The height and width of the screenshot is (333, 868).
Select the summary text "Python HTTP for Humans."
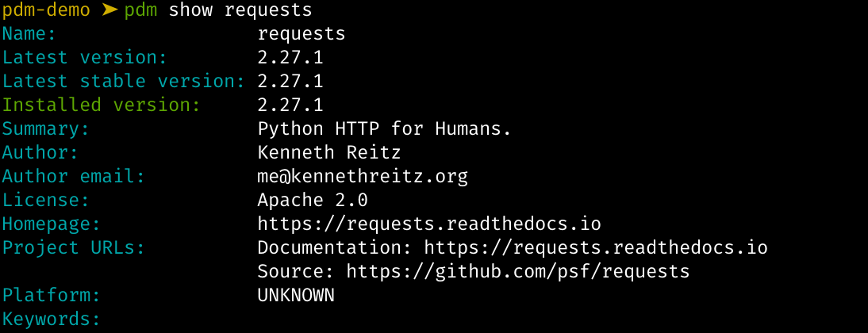pos(385,128)
